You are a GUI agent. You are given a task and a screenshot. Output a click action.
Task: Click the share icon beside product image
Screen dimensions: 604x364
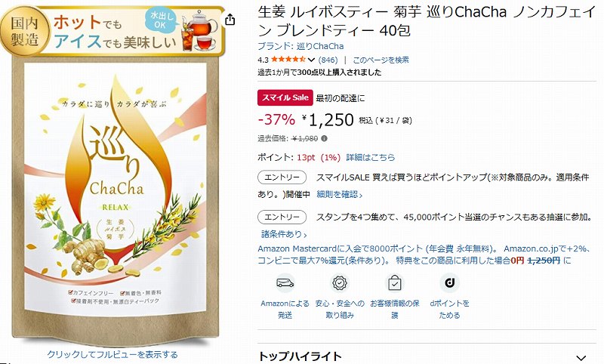[x=230, y=20]
